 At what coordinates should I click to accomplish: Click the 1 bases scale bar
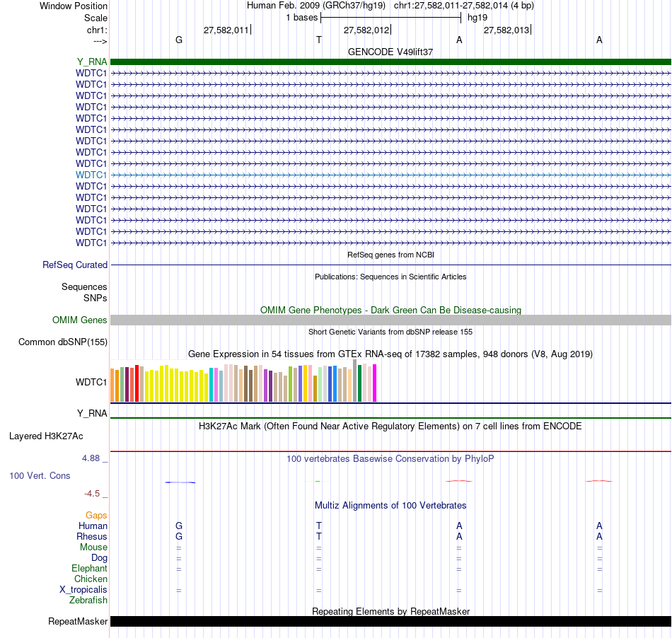pyautogui.click(x=390, y=18)
